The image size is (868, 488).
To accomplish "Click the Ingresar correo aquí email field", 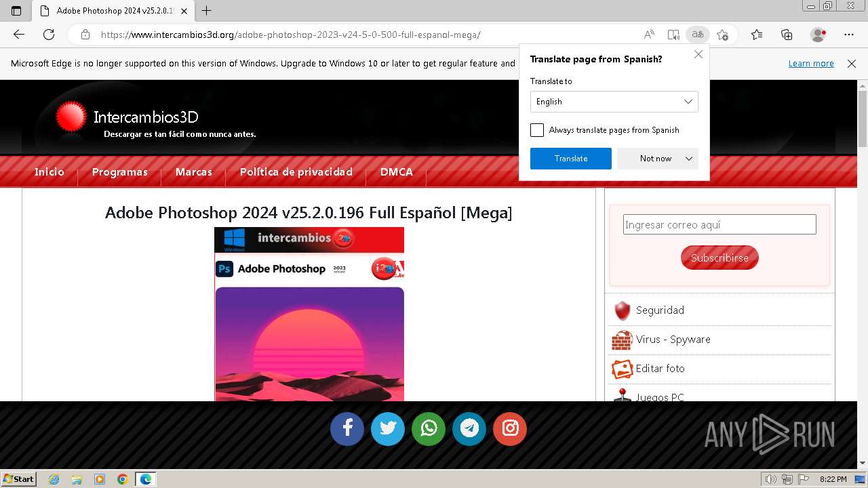I will (x=719, y=225).
